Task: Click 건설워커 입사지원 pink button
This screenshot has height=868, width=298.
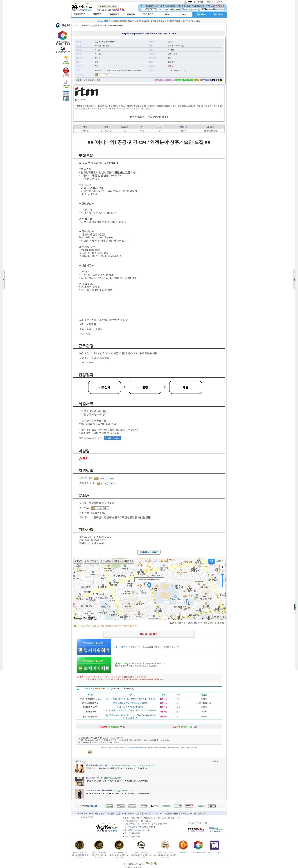Action: (x=165, y=80)
